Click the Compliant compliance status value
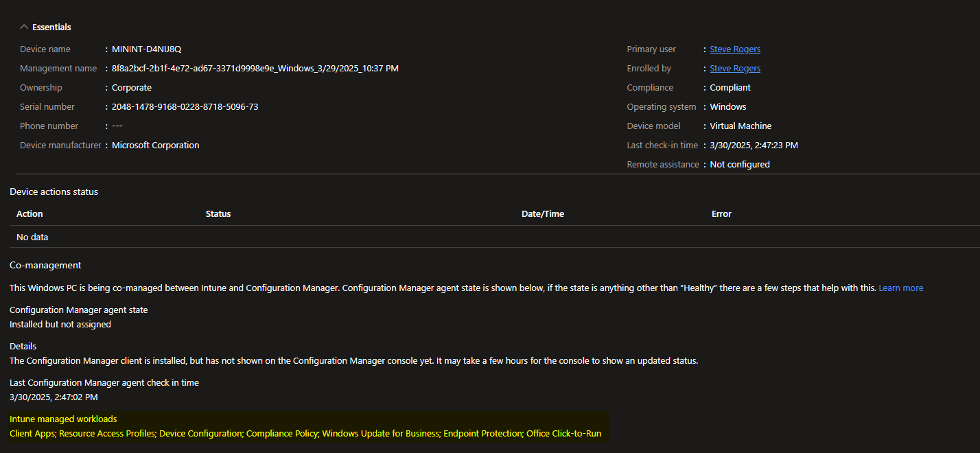This screenshot has height=453, width=980. 730,88
